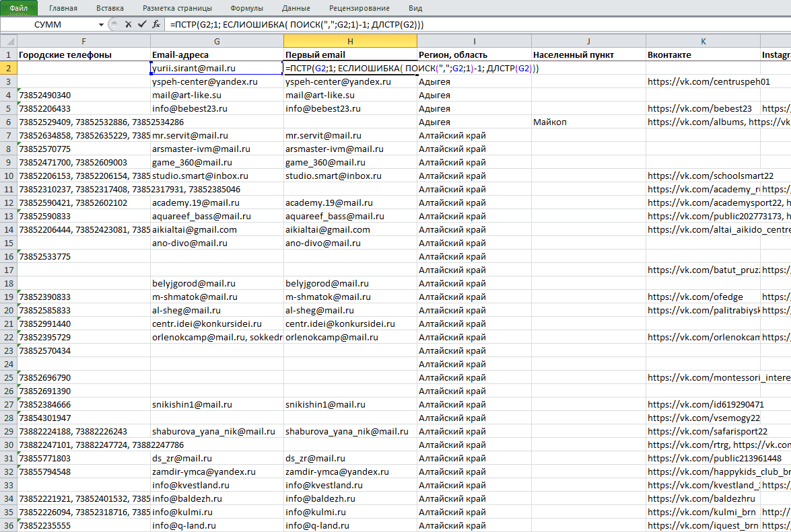Click 'Адыгея' in row 3

[434, 81]
